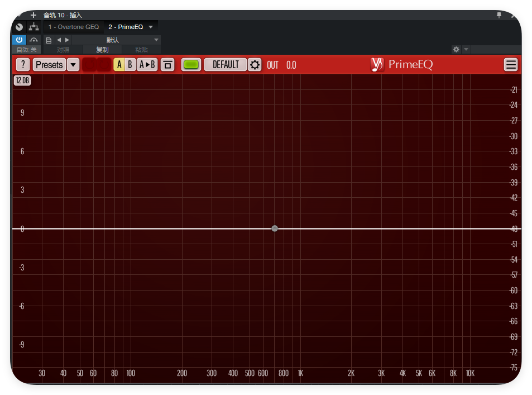The width and height of the screenshot is (532, 395).
Task: Open the channel routing tree icon
Action: [x=33, y=27]
